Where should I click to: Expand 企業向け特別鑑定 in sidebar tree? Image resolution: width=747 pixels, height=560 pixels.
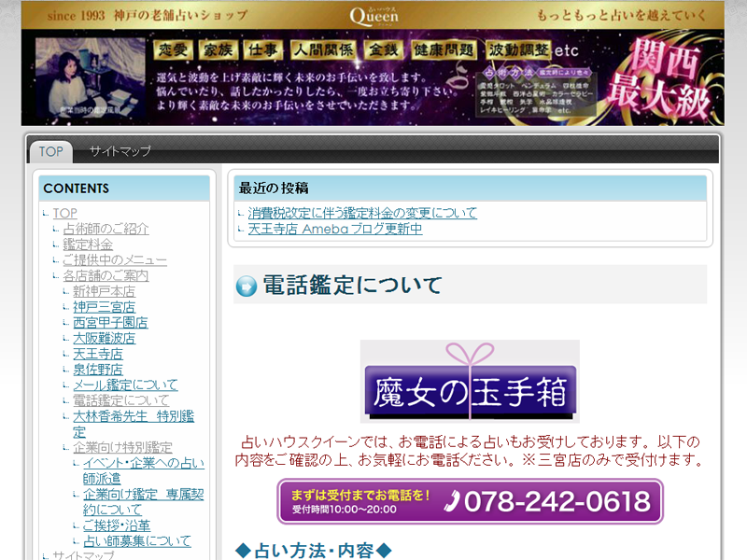(x=122, y=448)
